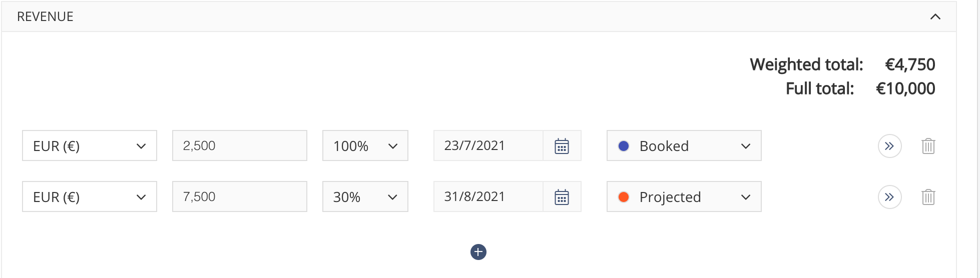980x278 pixels.
Task: Click the 31/8/2021 date field
Action: point(488,196)
